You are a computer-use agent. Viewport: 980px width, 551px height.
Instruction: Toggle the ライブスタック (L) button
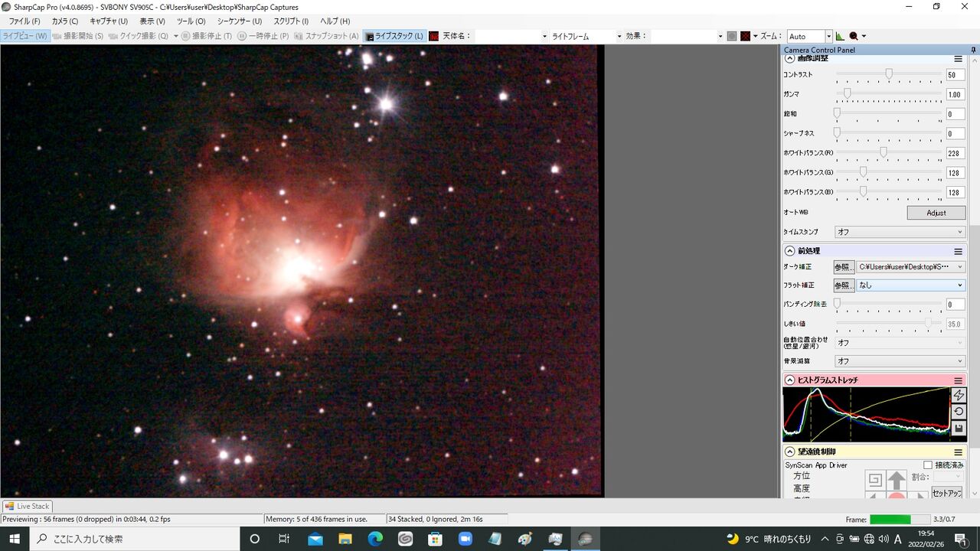(x=394, y=36)
